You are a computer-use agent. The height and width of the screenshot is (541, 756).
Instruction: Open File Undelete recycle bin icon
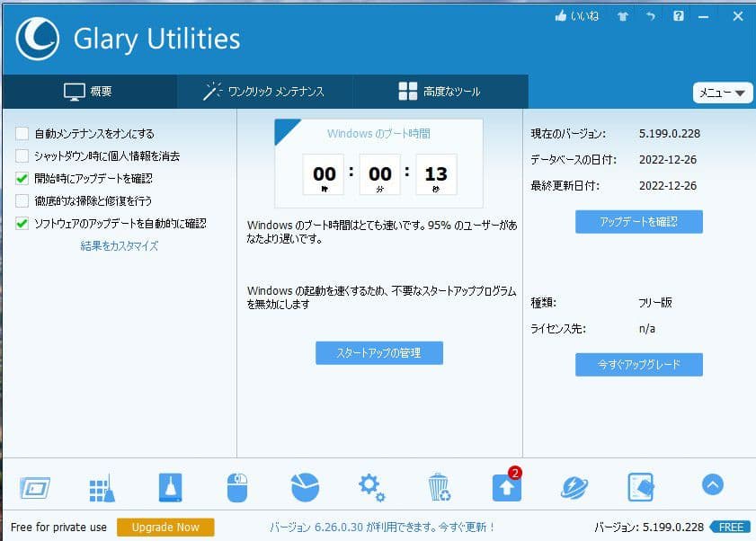pyautogui.click(x=439, y=487)
